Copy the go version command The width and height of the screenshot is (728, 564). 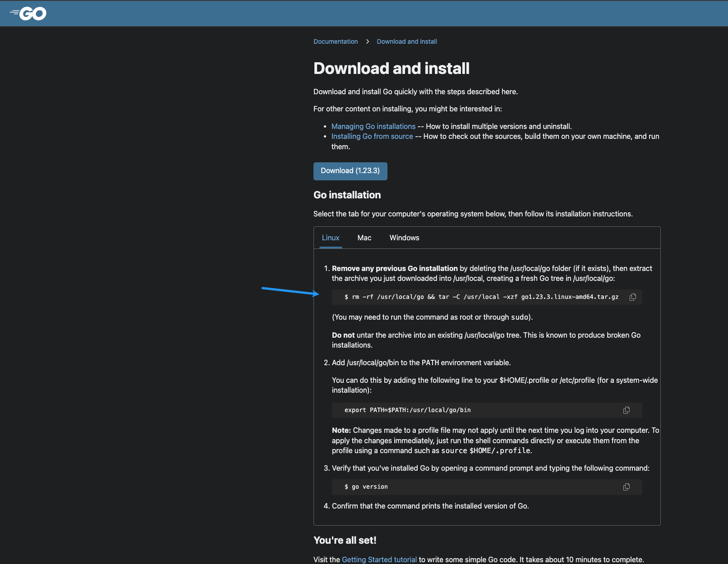click(627, 487)
